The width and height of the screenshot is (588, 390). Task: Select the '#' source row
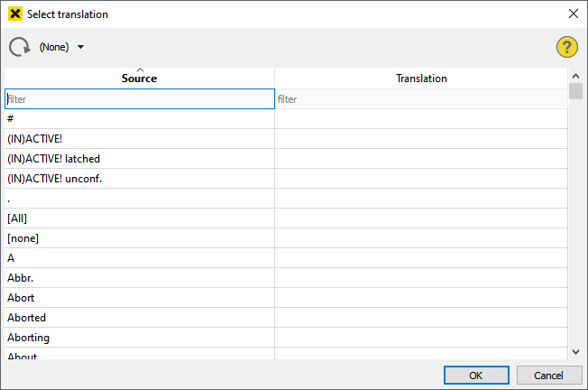(x=286, y=119)
